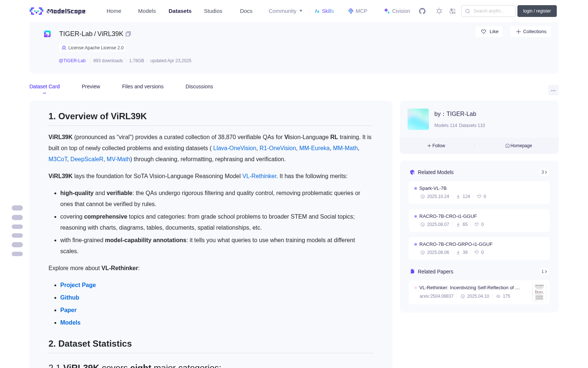Screen dimensions: 588x368
Task: Open the Docs navigation item
Action: (x=246, y=11)
